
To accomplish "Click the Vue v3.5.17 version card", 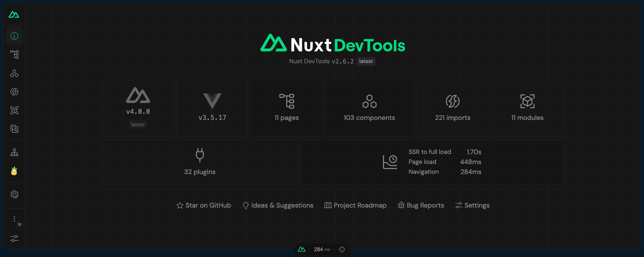I will coord(212,108).
